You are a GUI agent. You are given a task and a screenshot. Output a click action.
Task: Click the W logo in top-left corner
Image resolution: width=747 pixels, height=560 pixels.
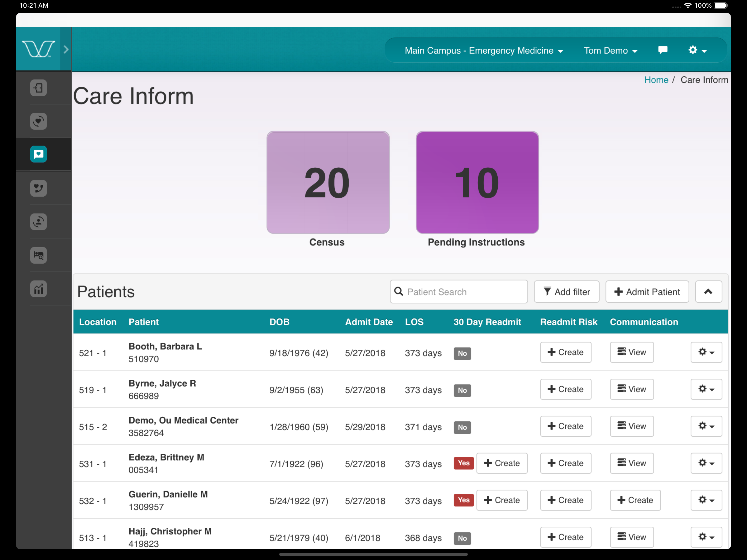pyautogui.click(x=38, y=49)
